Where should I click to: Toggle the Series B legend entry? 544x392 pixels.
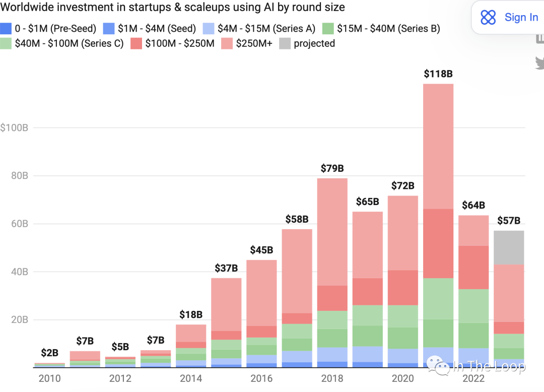coord(381,28)
